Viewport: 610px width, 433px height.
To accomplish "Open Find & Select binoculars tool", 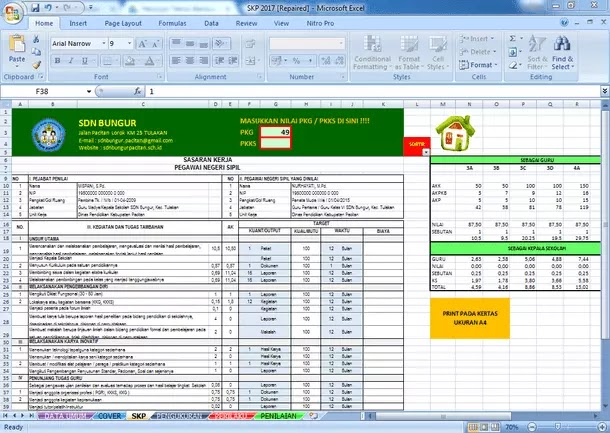I will [562, 44].
